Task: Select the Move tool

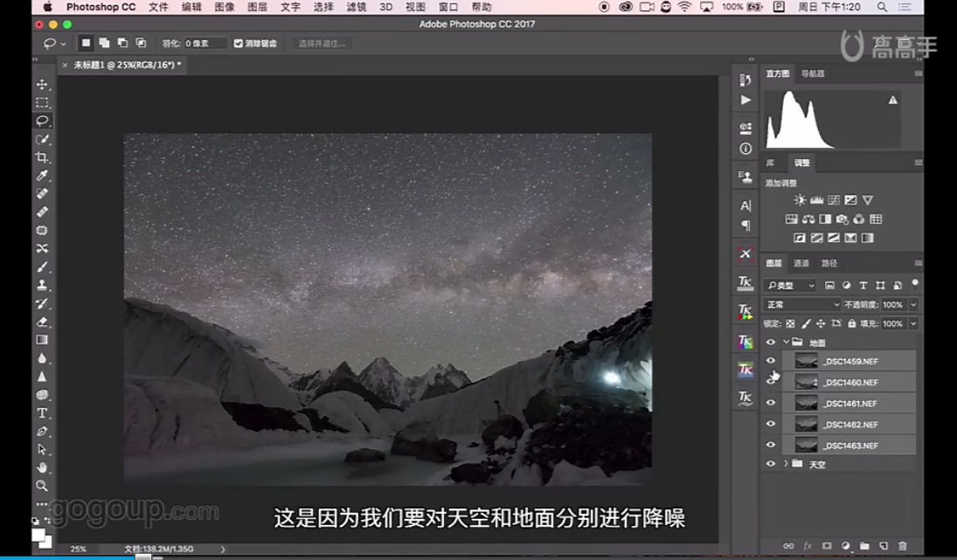Action: (41, 84)
